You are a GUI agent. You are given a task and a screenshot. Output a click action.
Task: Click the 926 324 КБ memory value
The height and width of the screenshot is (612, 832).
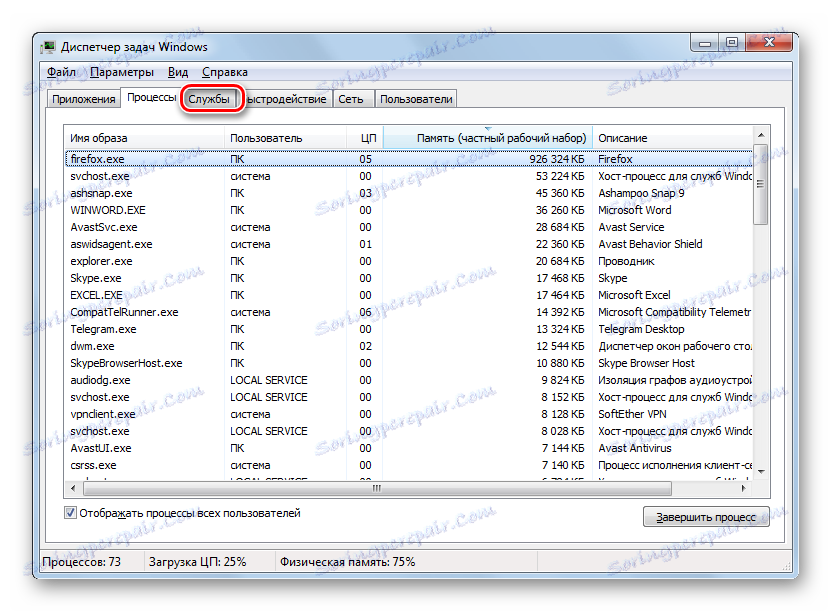click(557, 159)
